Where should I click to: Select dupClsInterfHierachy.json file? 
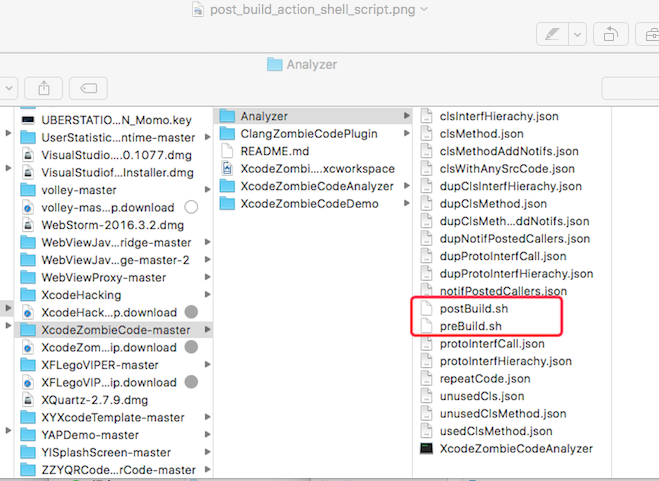511,186
